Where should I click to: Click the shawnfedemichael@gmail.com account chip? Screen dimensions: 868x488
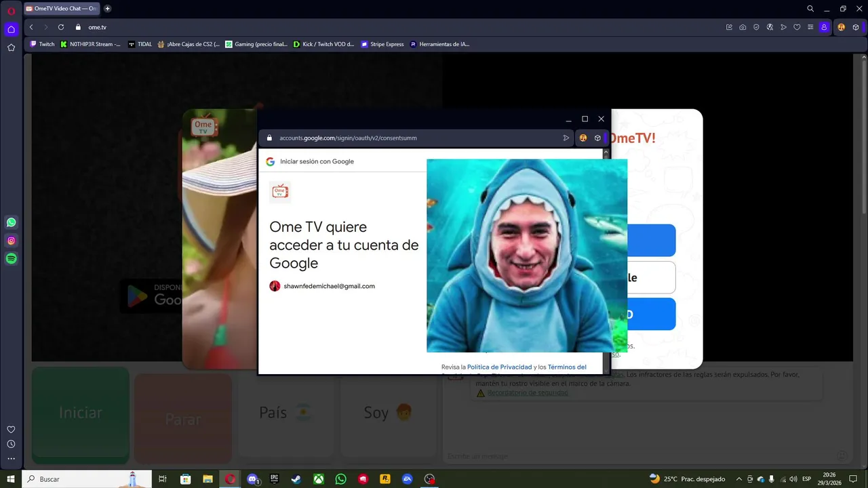pyautogui.click(x=322, y=286)
